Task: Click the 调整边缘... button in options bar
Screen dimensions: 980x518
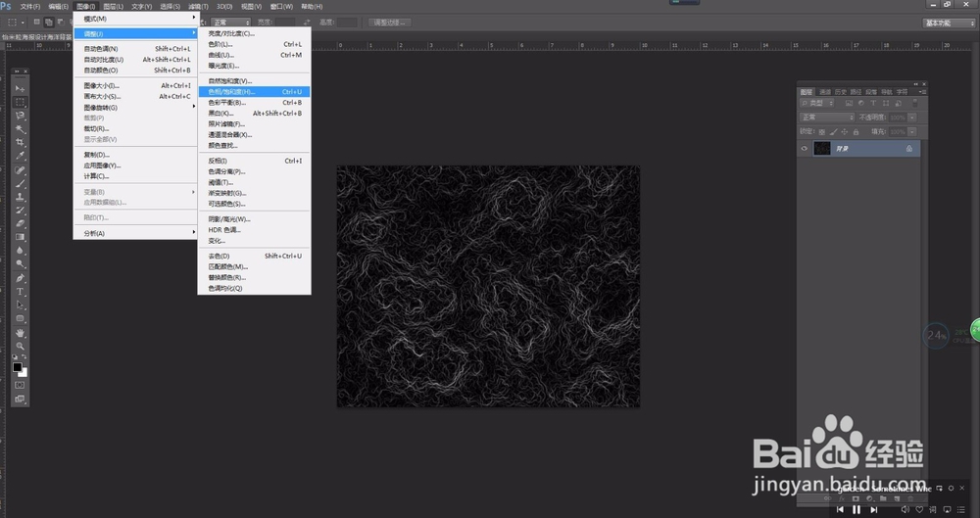Action: click(389, 23)
